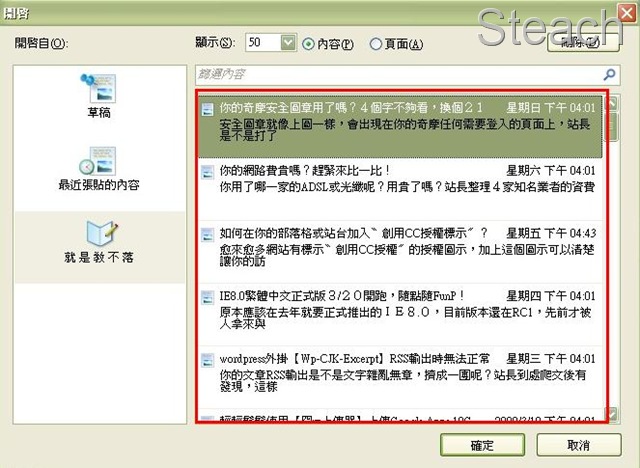
Task: Click the post icon of 你的奇摩安全圖章用了嗎 entry
Action: tap(207, 109)
